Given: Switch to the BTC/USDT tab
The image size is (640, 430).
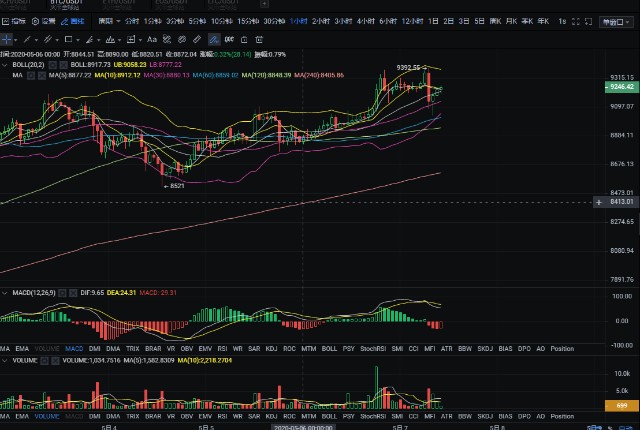Looking at the screenshot, I should (x=66, y=4).
